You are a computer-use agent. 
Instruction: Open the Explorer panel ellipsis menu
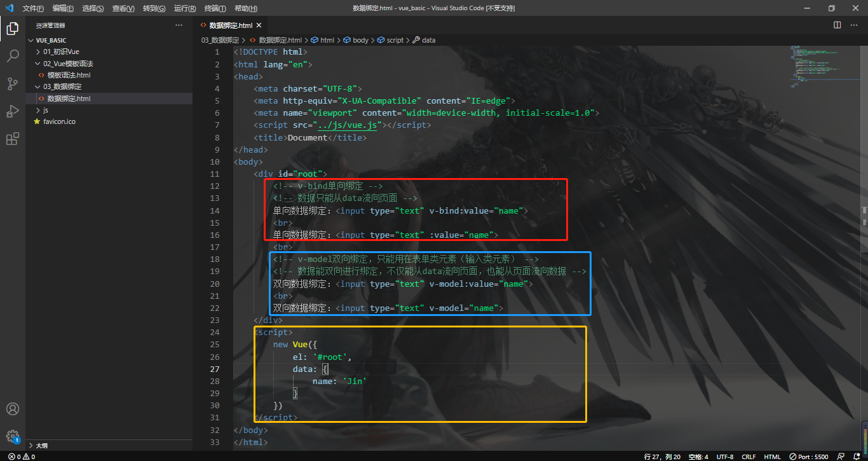pyautogui.click(x=179, y=25)
